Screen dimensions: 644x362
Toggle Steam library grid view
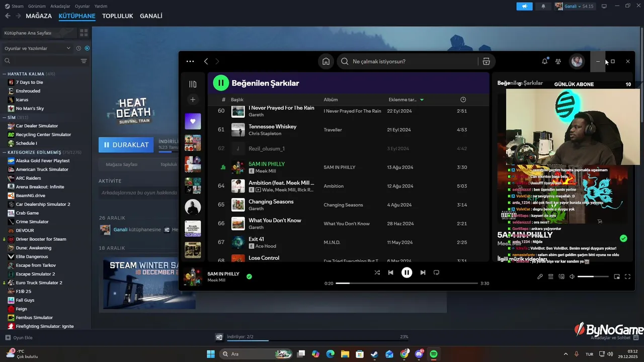pos(84,33)
